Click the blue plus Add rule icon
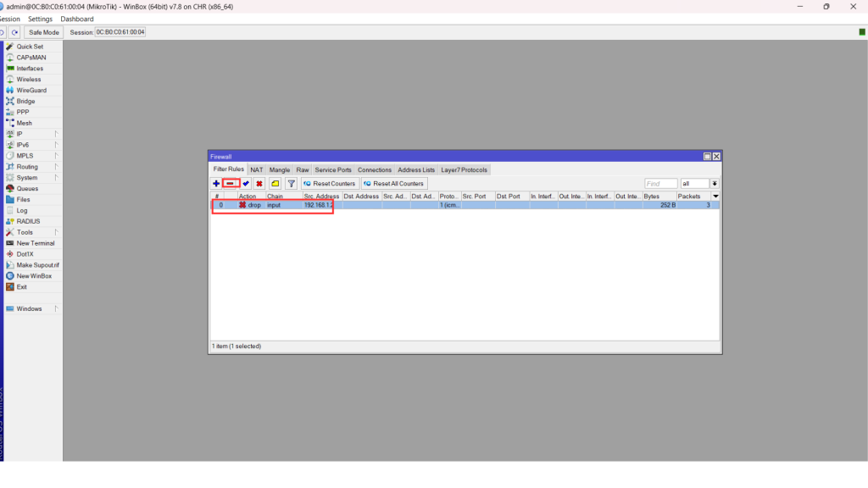Image resolution: width=868 pixels, height=488 pixels. click(x=216, y=183)
